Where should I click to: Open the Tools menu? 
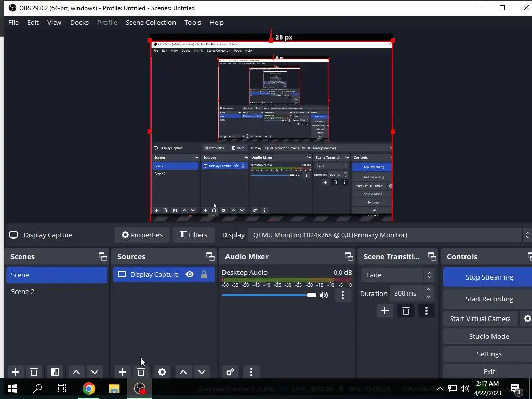tap(193, 22)
